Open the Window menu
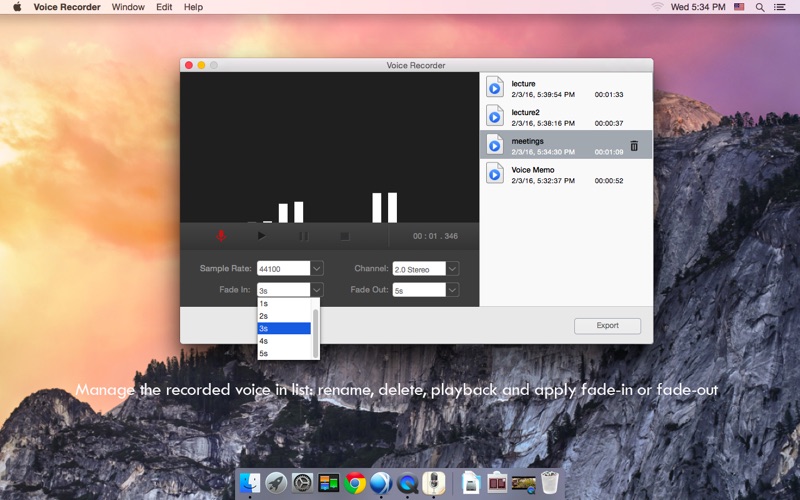This screenshot has width=800, height=500. click(128, 7)
